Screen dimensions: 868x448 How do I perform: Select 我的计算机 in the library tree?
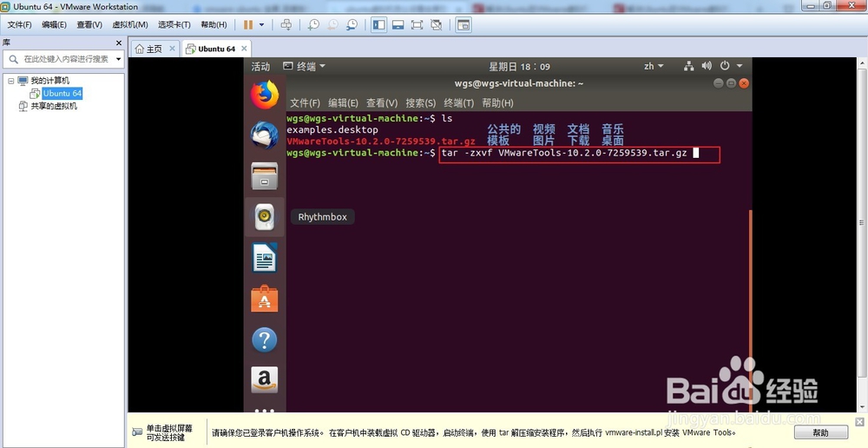[x=49, y=81]
